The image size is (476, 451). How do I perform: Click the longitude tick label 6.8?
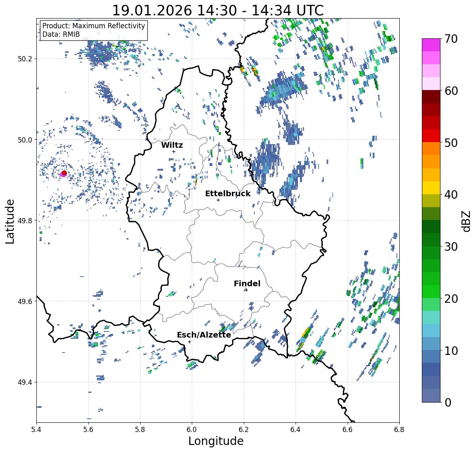pos(399,429)
